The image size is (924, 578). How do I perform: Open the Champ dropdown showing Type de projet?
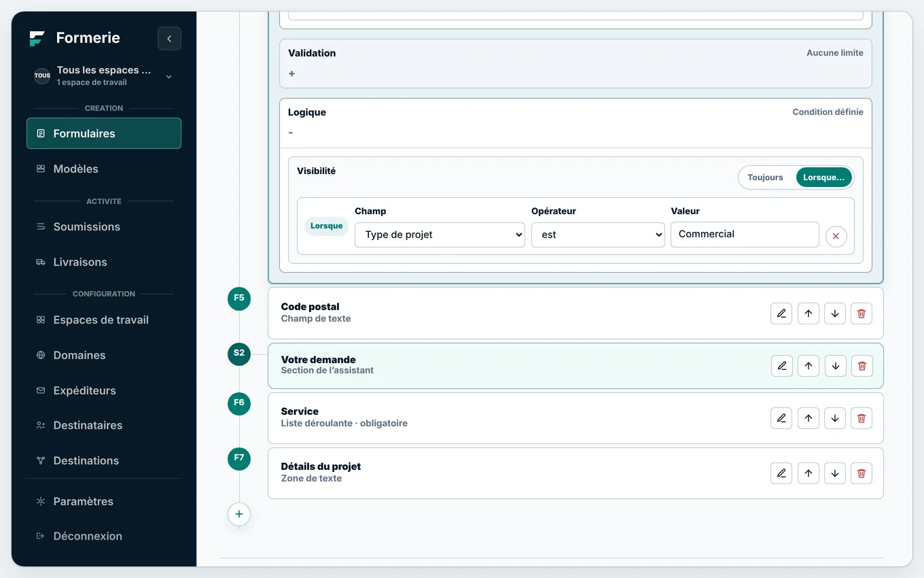(x=440, y=235)
